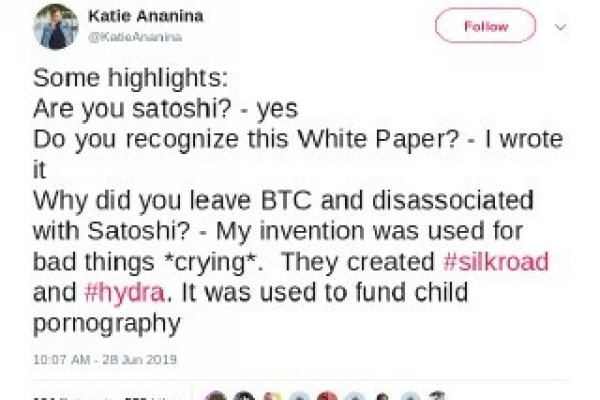Click the second liker avatar in the row
600x400 pixels.
click(x=244, y=397)
